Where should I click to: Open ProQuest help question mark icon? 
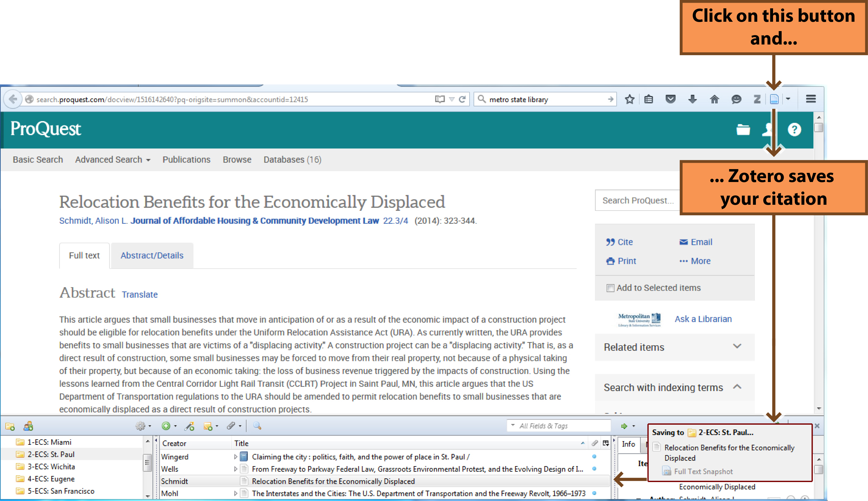coord(794,130)
